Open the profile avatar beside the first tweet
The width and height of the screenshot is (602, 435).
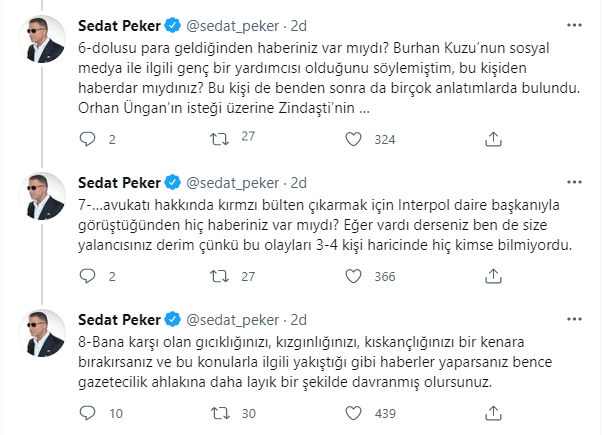(x=42, y=39)
